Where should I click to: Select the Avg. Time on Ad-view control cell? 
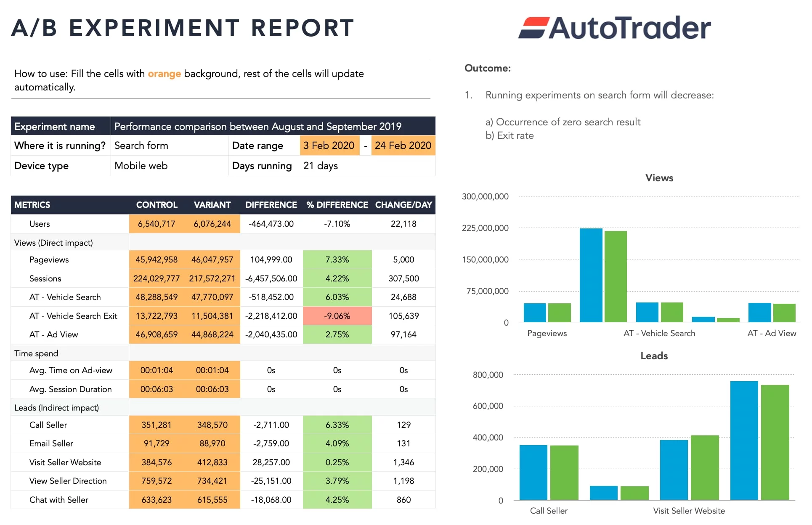(157, 370)
